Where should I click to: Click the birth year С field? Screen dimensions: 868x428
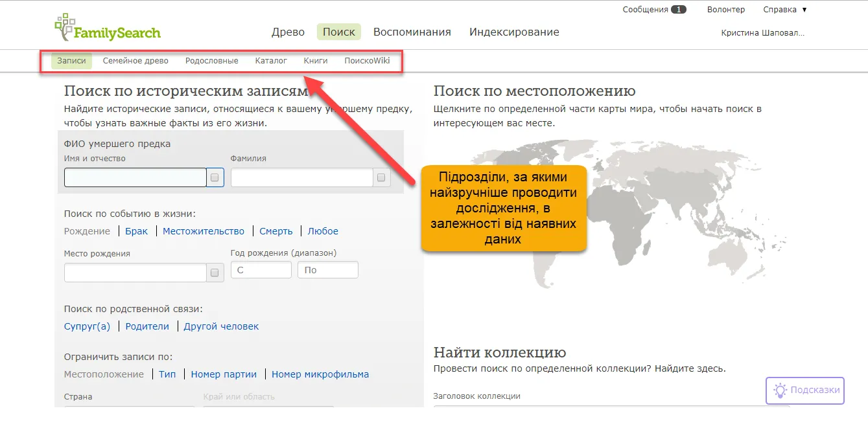(x=261, y=270)
